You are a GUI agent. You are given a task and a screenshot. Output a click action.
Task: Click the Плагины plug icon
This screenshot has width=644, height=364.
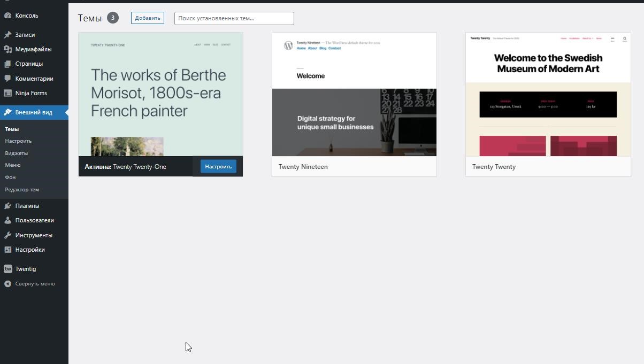(7, 206)
